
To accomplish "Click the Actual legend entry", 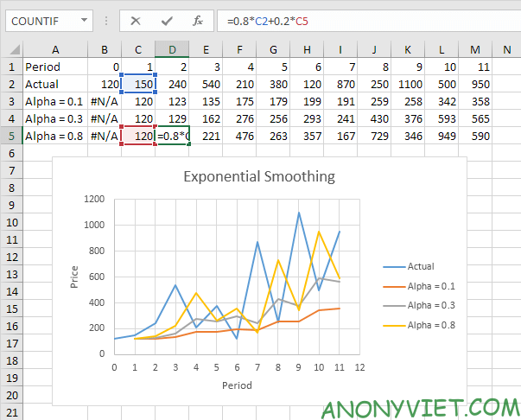I will tap(420, 266).
